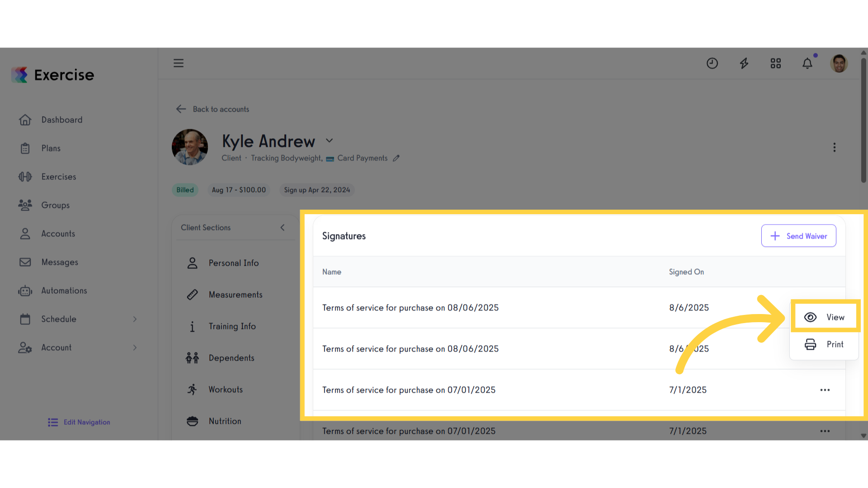
Task: Click the Exercise logo
Action: 53,75
